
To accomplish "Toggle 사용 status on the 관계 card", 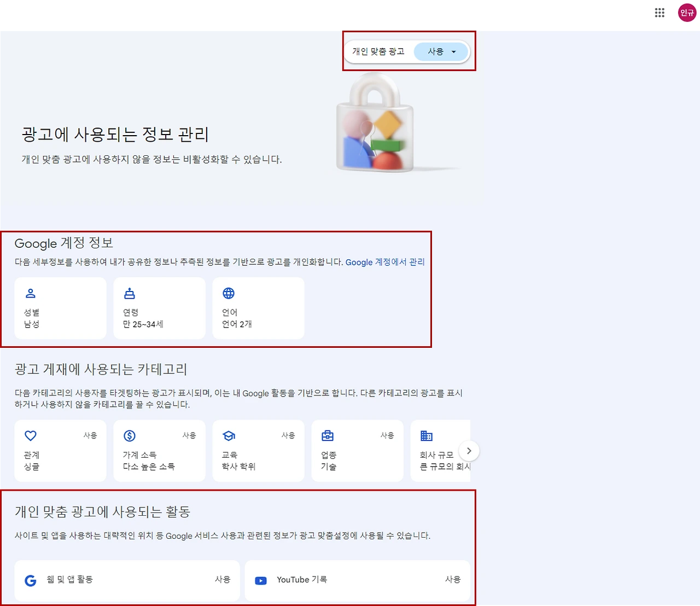I will (x=90, y=435).
